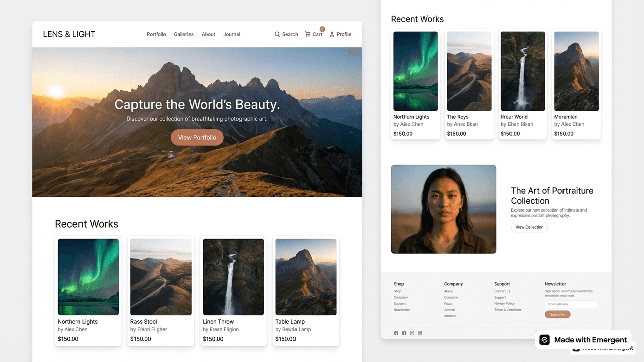
Task: Select Galleries in the top navigation
Action: point(183,34)
